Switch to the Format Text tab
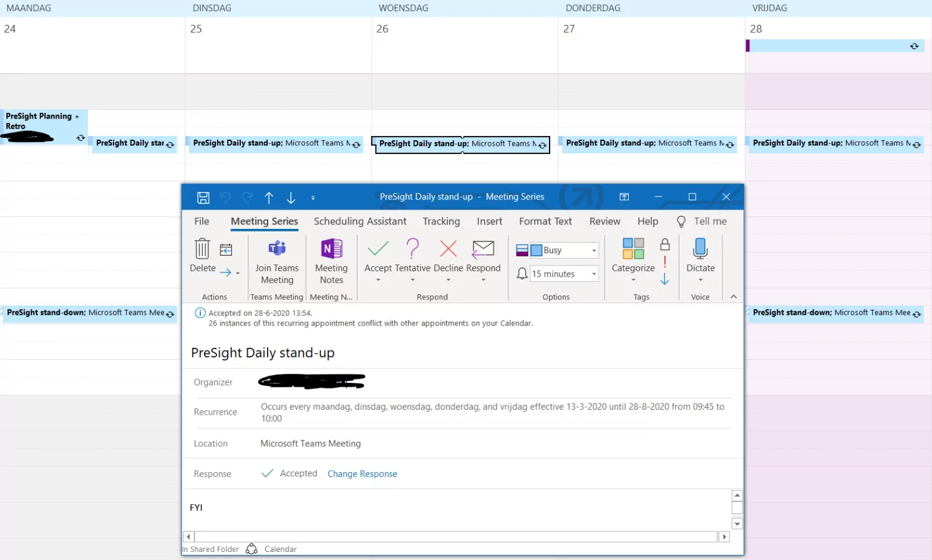This screenshot has height=560, width=932. point(545,221)
